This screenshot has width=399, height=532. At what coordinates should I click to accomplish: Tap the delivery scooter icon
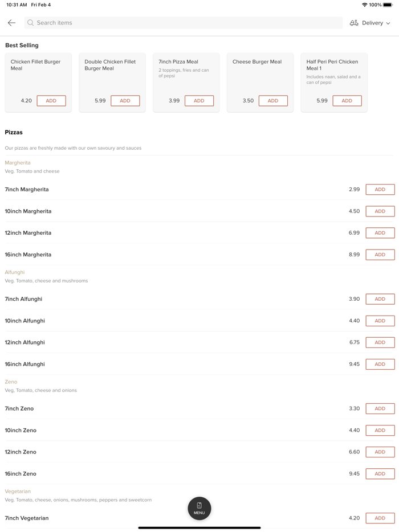(x=354, y=23)
